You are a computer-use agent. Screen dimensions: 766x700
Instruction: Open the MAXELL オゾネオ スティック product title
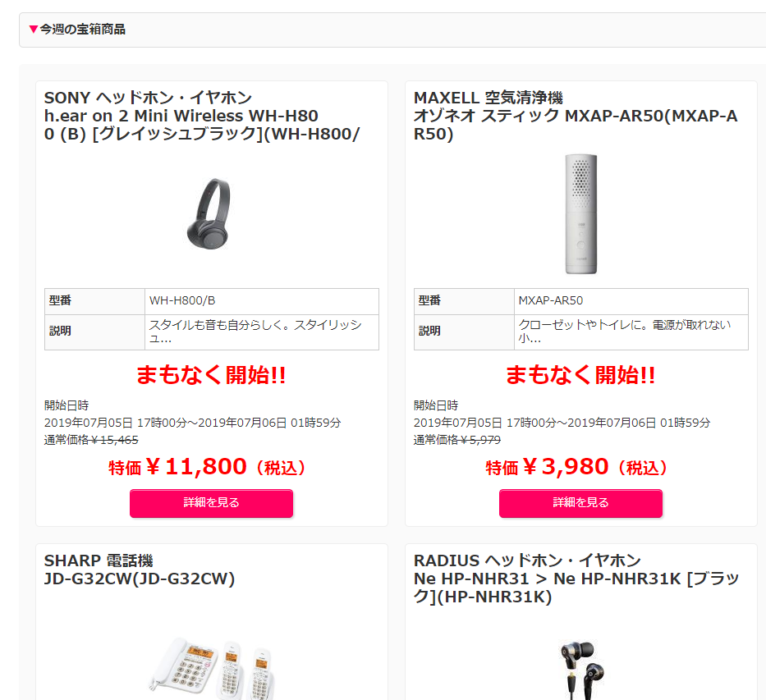pos(576,116)
